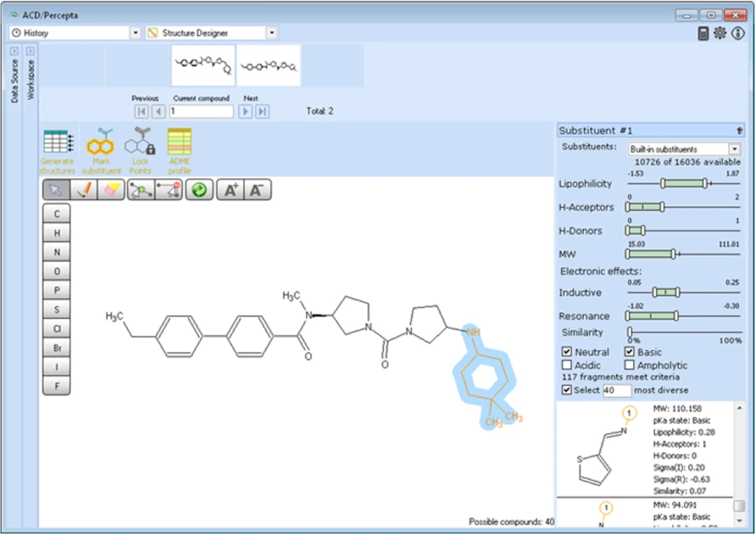Open the Data Source side tab
Viewport: 756px width, 536px height.
pyautogui.click(x=15, y=76)
